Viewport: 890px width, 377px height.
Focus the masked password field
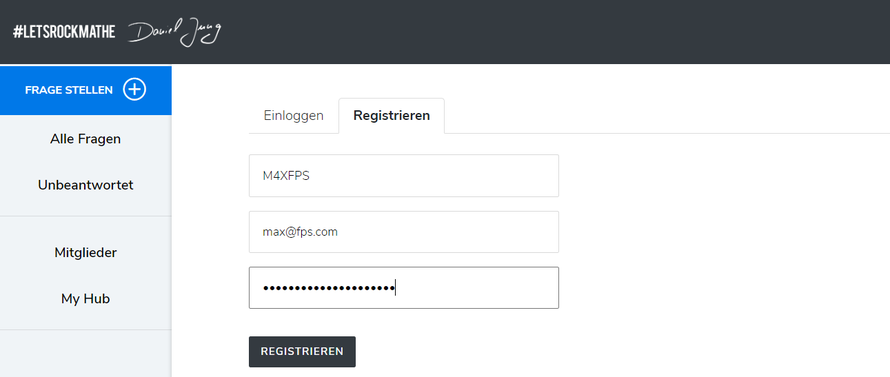point(404,288)
